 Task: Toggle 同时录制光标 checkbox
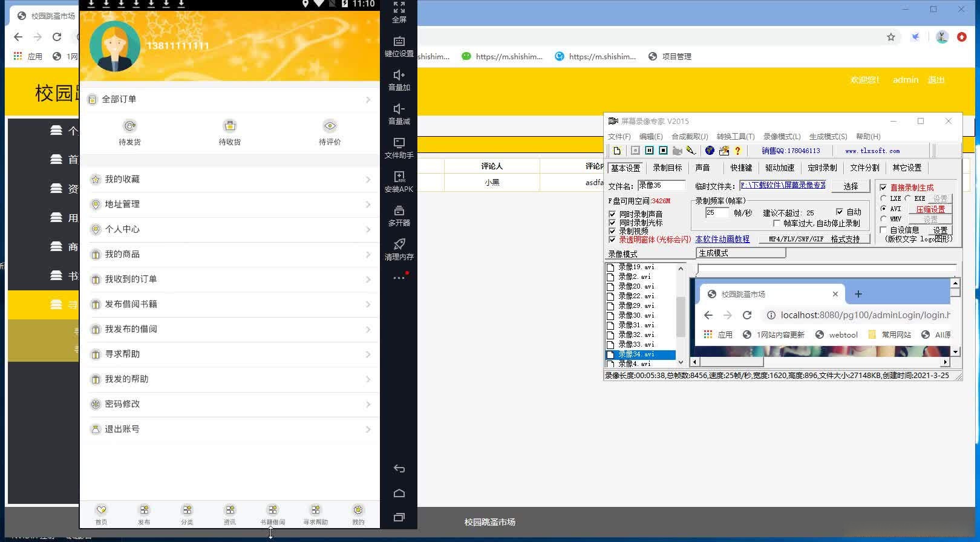point(612,223)
